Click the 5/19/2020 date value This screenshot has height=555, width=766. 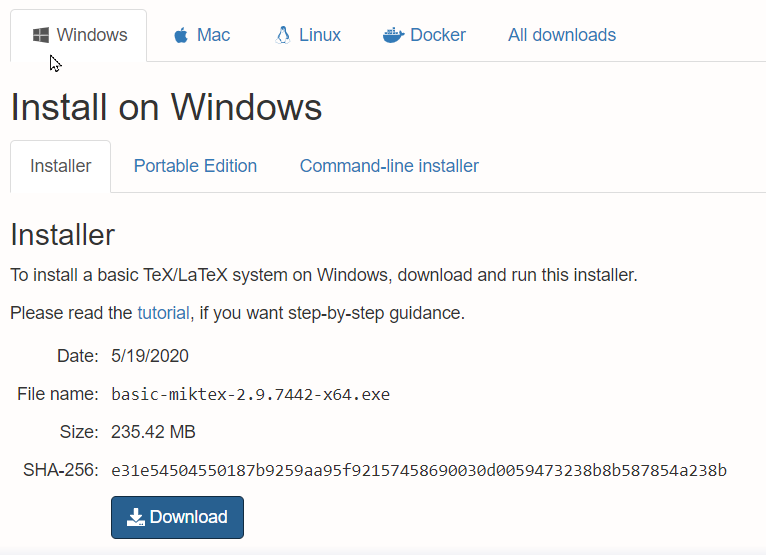[150, 356]
